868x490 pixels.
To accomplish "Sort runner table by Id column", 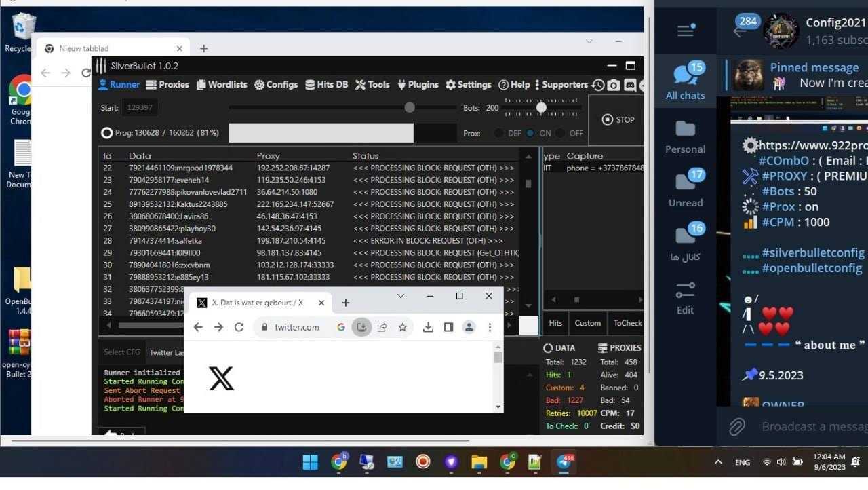I will 107,155.
